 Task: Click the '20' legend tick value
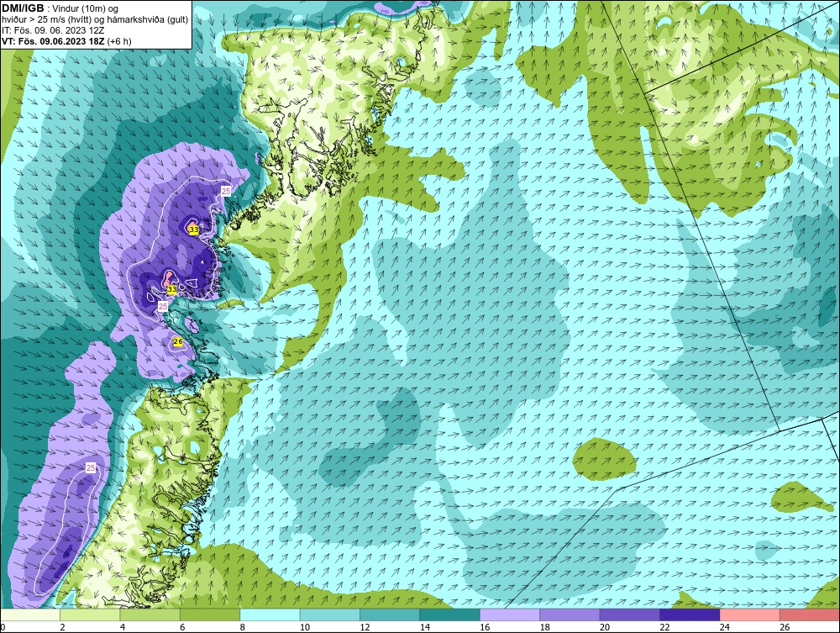(605, 627)
